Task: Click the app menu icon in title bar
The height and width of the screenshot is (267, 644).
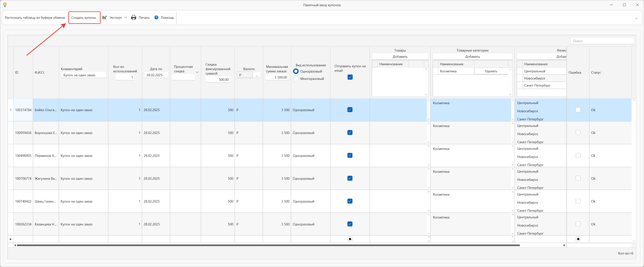Action: (5, 5)
